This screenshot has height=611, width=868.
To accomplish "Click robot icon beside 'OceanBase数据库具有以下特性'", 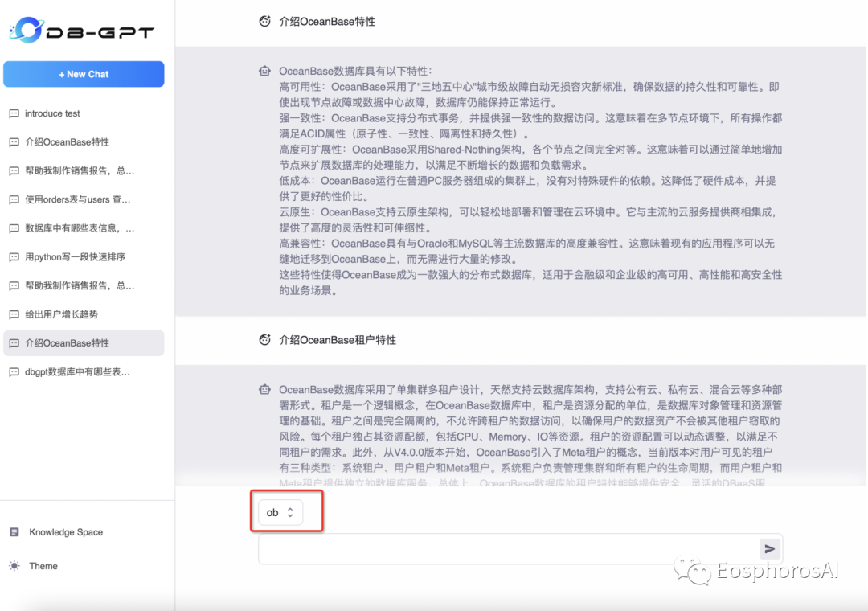I will (264, 71).
